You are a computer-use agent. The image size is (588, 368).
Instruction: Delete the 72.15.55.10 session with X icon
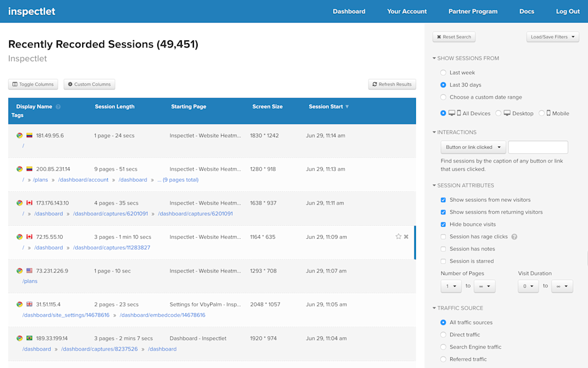point(406,237)
